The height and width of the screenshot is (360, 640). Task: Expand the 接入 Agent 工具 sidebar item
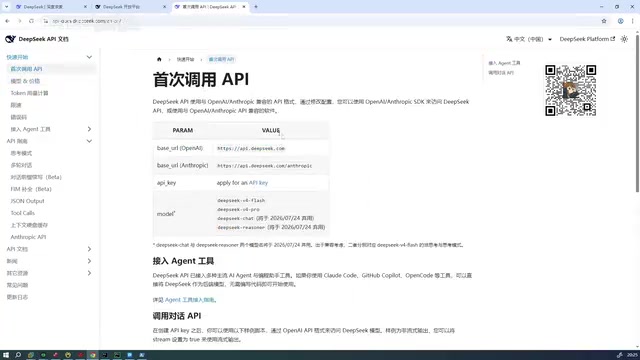89,129
